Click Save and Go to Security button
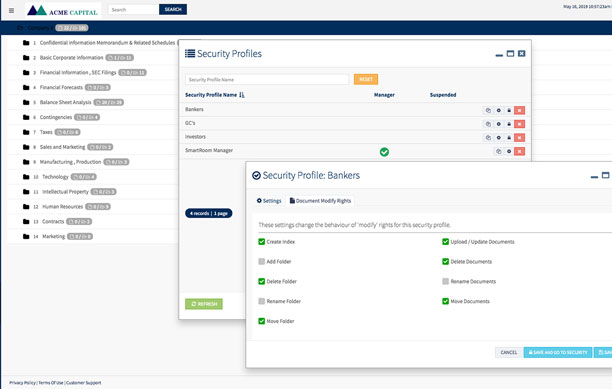Screen dimensions: 612x389 click(x=558, y=352)
